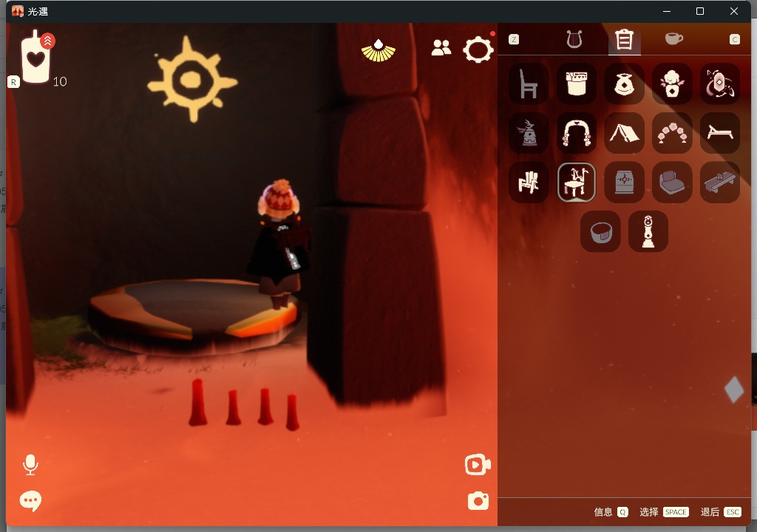Maximize the 光遇 game window

coord(700,11)
